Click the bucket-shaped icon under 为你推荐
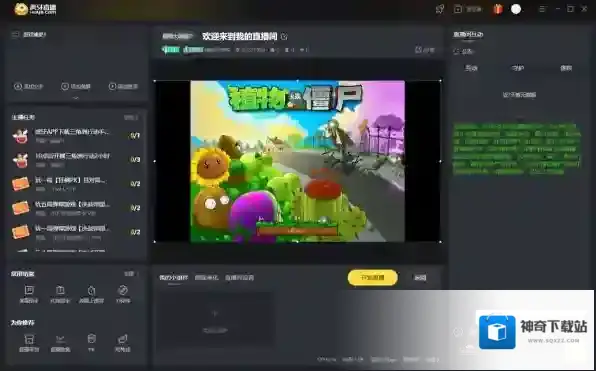This screenshot has height=371, width=596. coord(91,339)
